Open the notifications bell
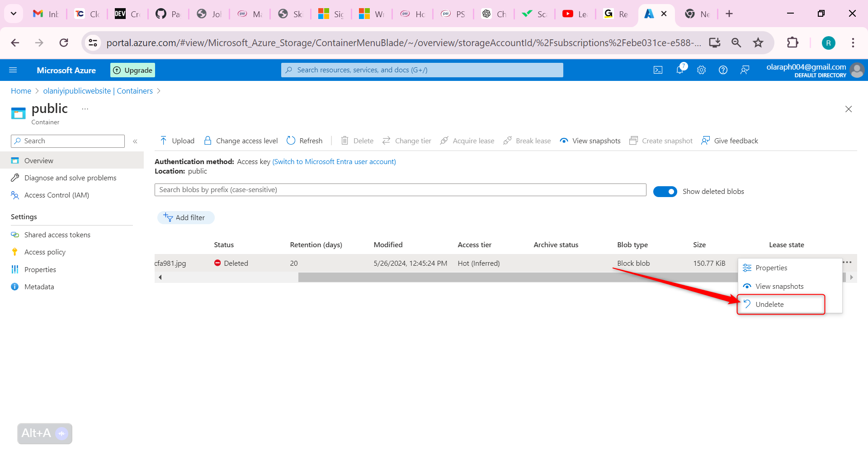This screenshot has height=461, width=868. coord(680,70)
